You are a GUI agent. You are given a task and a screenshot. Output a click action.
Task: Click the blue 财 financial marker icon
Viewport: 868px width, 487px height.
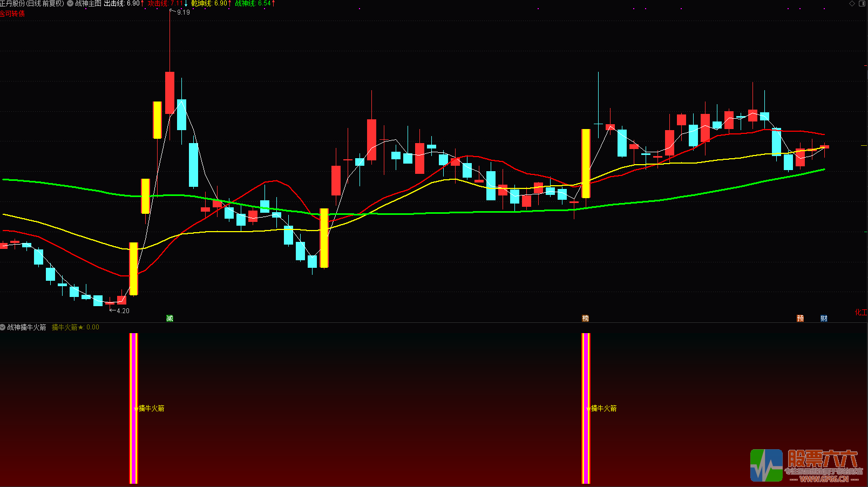tap(824, 319)
